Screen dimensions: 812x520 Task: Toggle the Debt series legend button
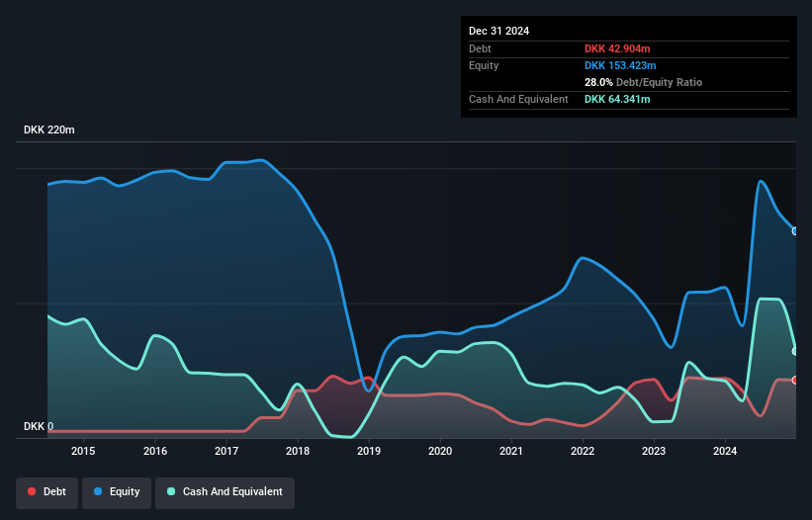coord(47,492)
